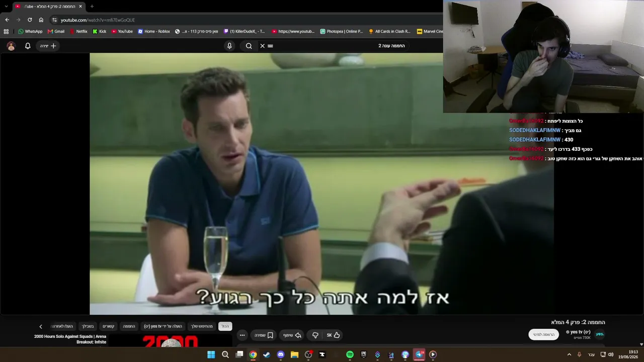This screenshot has width=644, height=362.
Task: Open Epic Games Launcher from taskbar
Action: [x=364, y=354]
